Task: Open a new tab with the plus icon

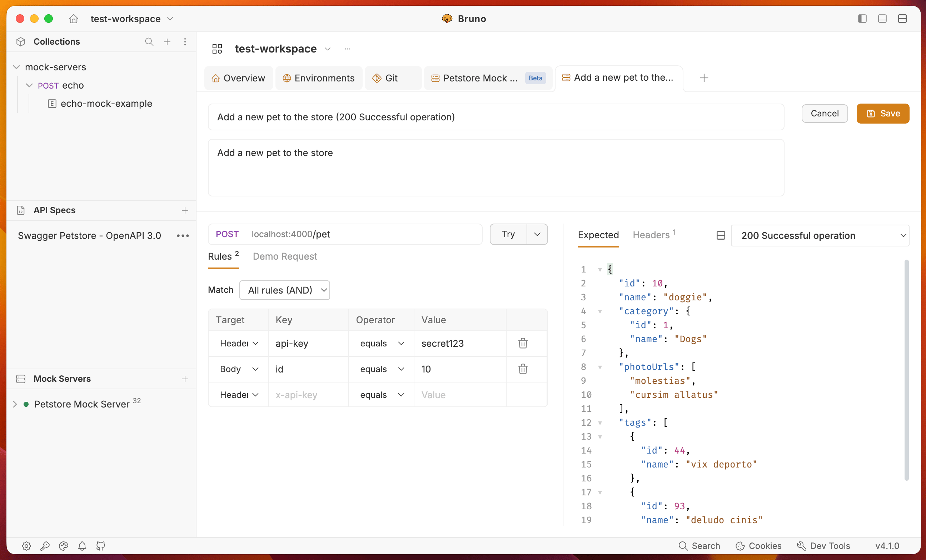Action: pyautogui.click(x=704, y=78)
